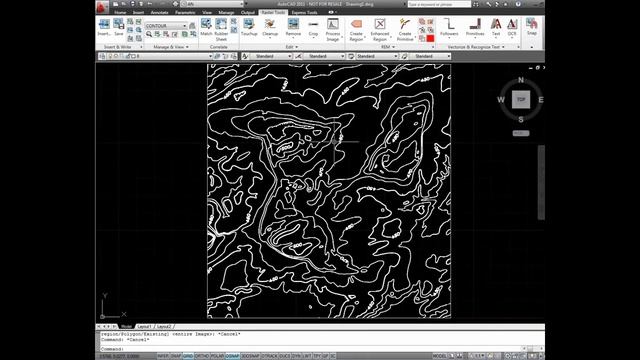The image size is (640, 360).
Task: Select Enhanced Region tool
Action: 380,29
